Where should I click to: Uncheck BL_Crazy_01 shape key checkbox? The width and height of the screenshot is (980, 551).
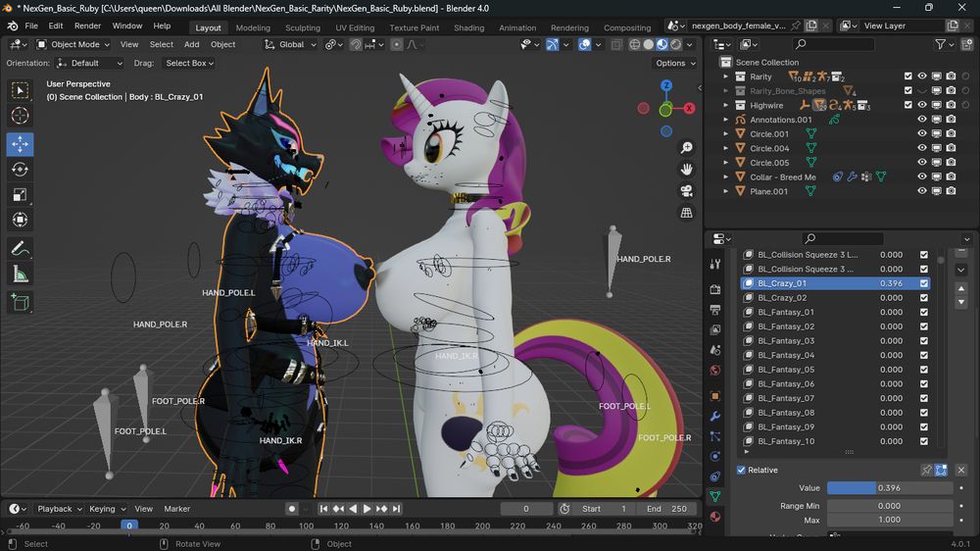coord(924,283)
